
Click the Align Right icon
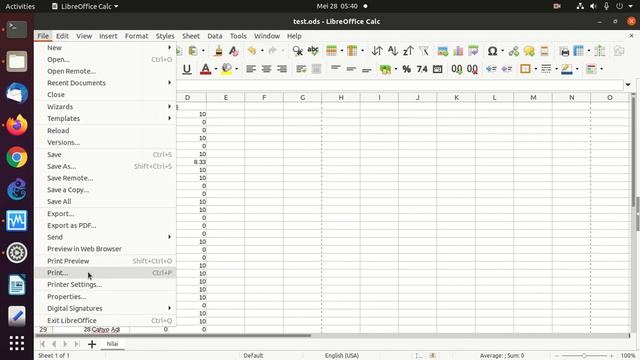tap(282, 69)
